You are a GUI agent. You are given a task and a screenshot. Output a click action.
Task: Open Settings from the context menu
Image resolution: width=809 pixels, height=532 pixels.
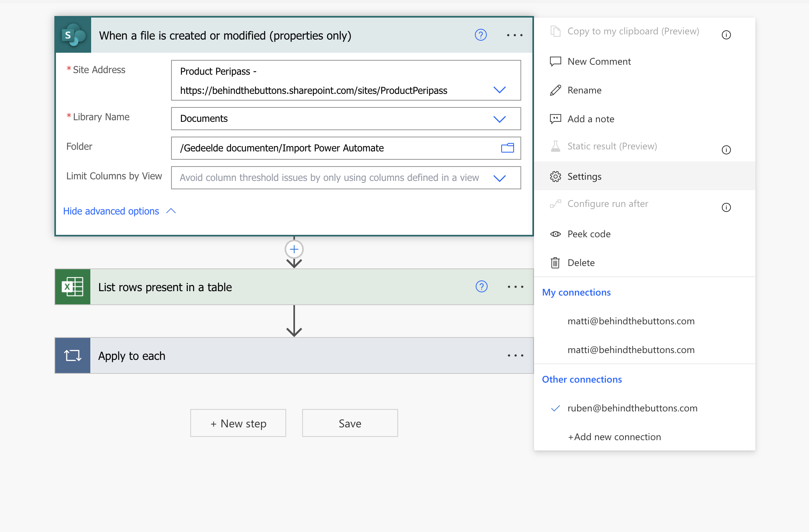(x=644, y=176)
